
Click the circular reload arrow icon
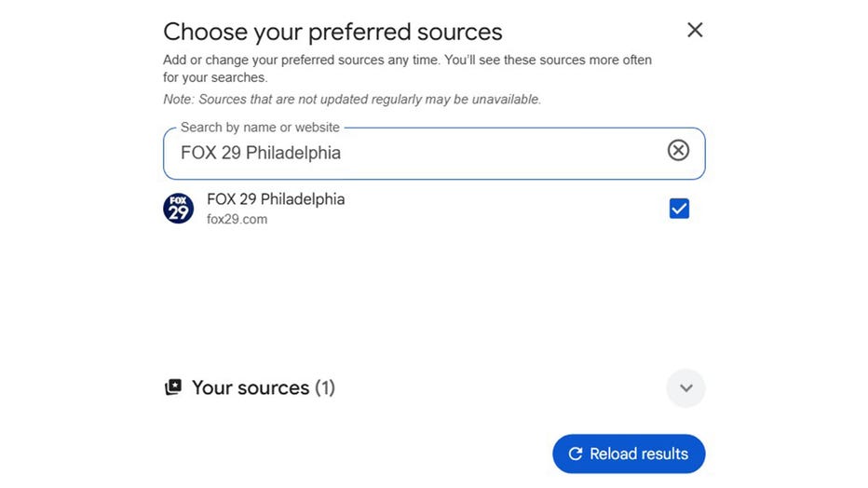tap(575, 454)
